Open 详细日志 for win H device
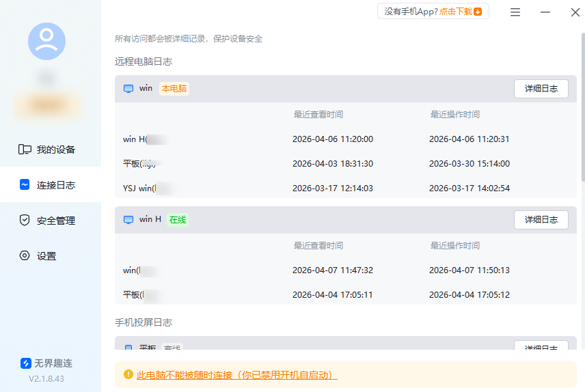This screenshot has height=392, width=585. (x=541, y=220)
